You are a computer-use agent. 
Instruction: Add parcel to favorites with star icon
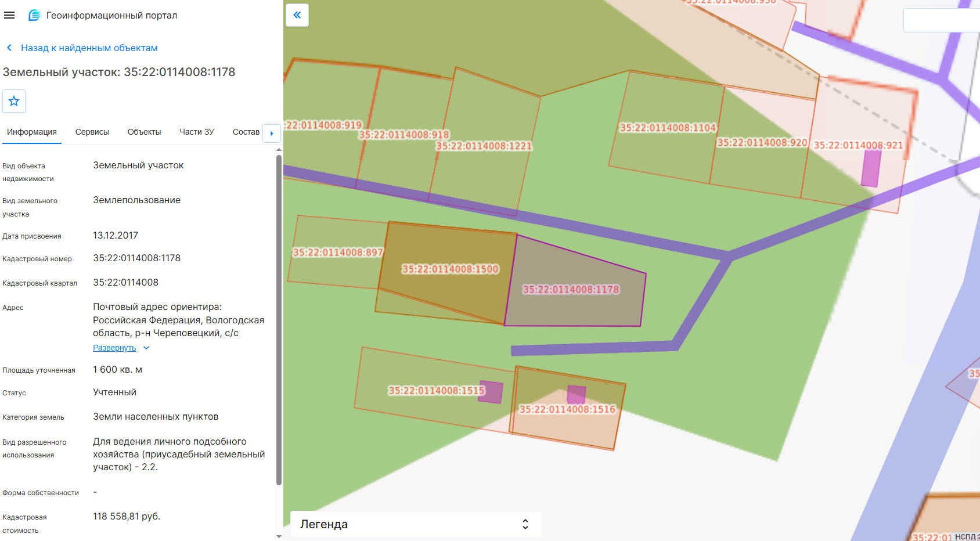click(x=14, y=101)
